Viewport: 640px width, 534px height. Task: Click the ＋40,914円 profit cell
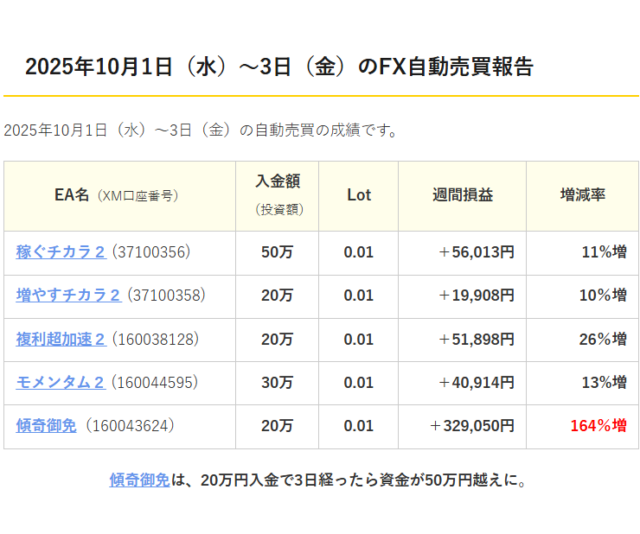click(x=476, y=382)
